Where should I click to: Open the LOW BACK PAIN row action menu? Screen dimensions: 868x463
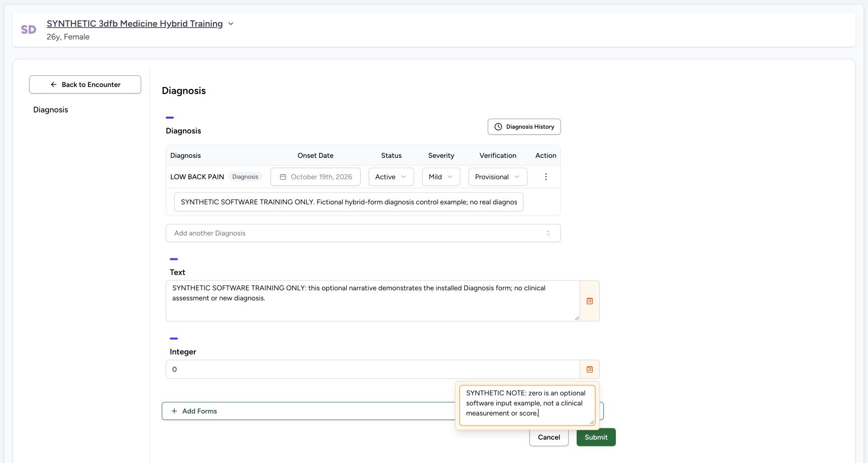click(546, 177)
